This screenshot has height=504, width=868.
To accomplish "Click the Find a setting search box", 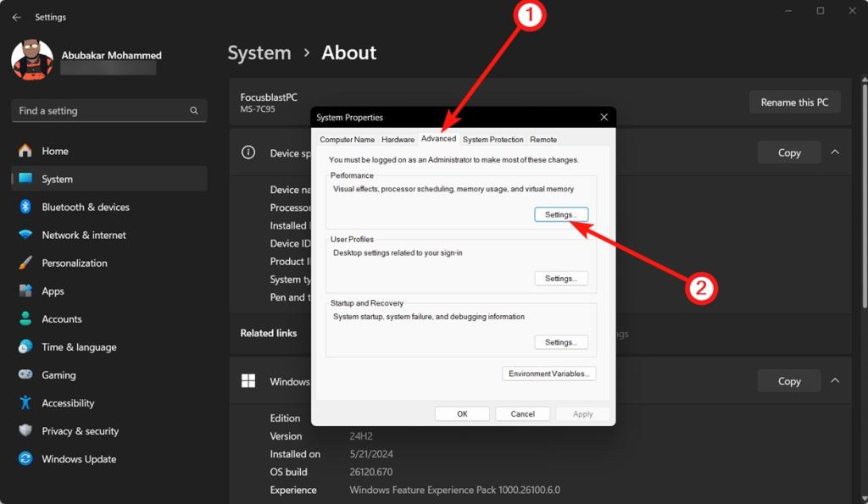I will point(108,110).
